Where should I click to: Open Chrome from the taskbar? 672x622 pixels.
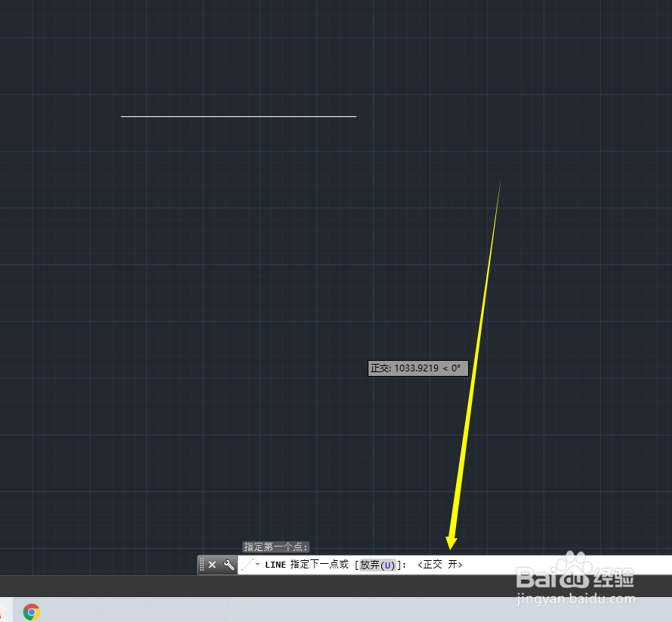coord(31,611)
